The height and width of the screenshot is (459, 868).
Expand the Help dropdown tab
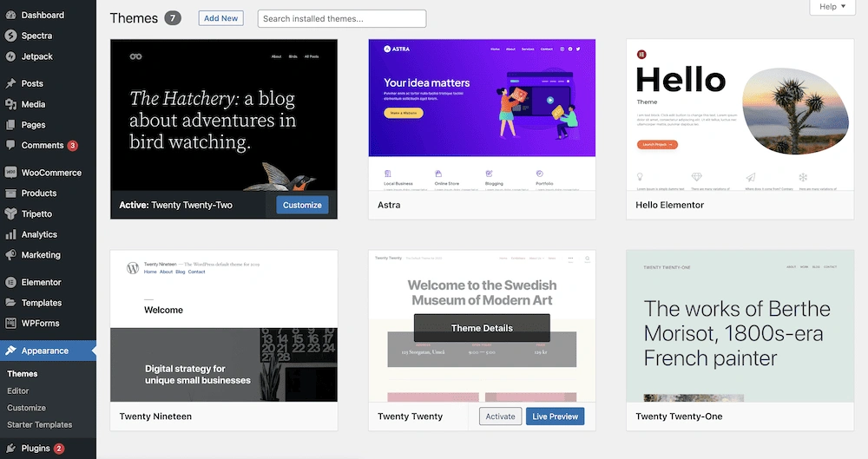(832, 7)
